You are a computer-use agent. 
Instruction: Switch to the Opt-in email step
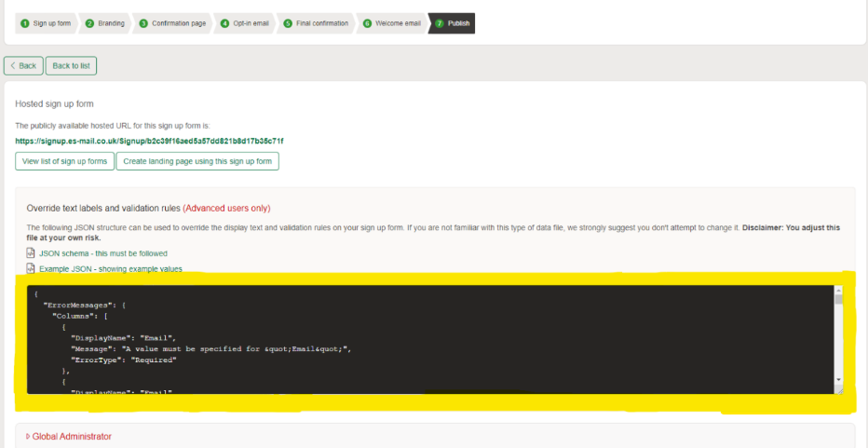click(246, 24)
